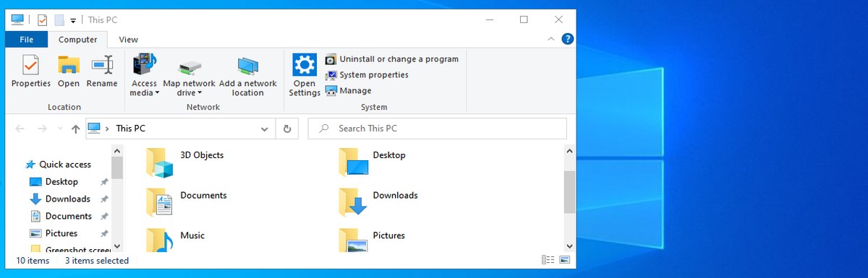Select Downloads in the navigation pane

67,199
